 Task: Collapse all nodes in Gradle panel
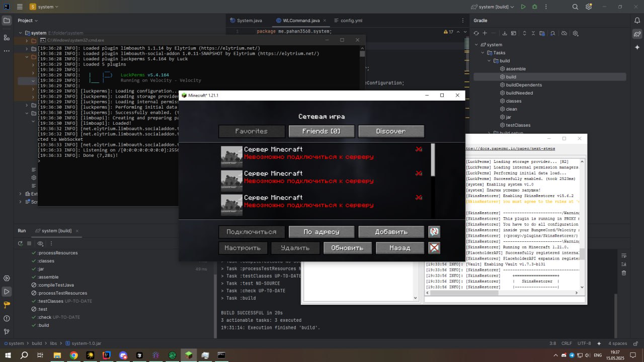(533, 33)
